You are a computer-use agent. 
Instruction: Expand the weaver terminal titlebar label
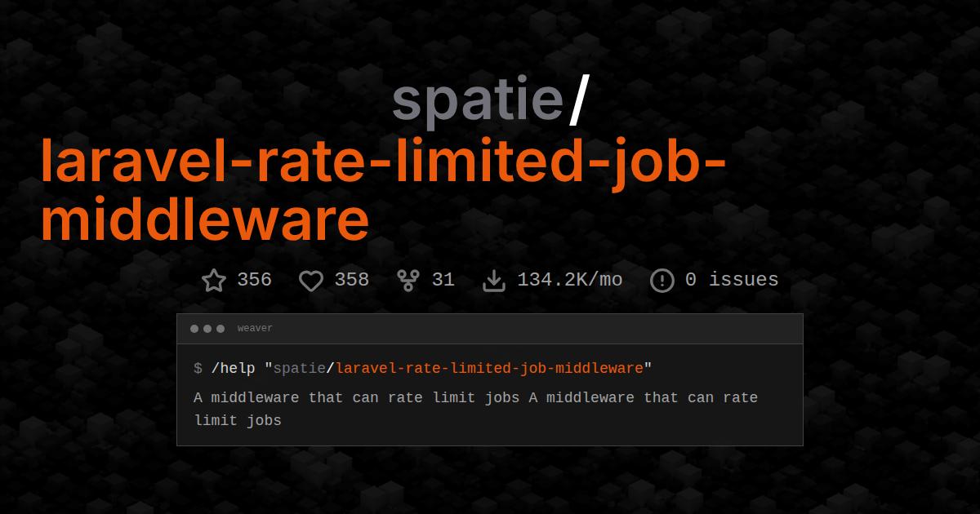(254, 328)
